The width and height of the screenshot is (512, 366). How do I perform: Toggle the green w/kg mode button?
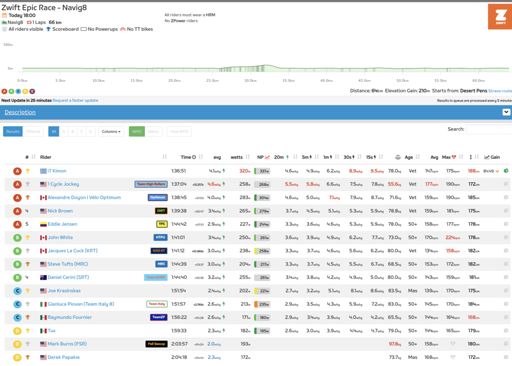(137, 131)
